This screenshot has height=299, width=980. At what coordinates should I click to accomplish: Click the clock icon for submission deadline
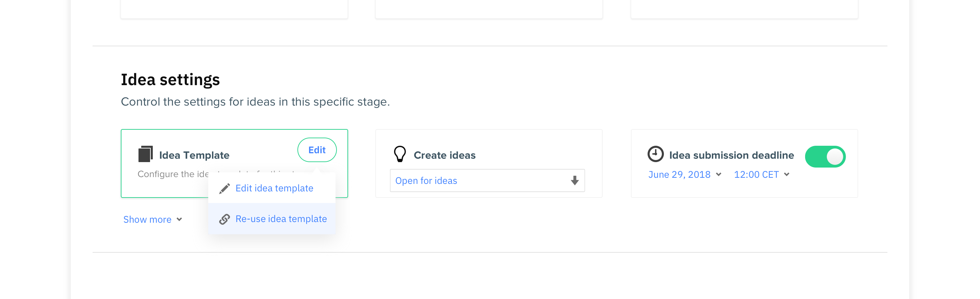click(x=655, y=154)
